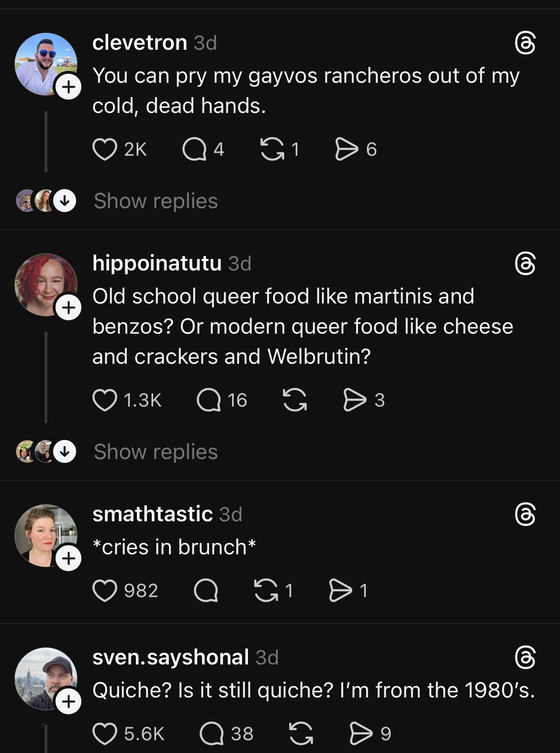The width and height of the screenshot is (560, 753).
Task: Open Threads logo on hippoinatutu's post
Action: pos(525,264)
